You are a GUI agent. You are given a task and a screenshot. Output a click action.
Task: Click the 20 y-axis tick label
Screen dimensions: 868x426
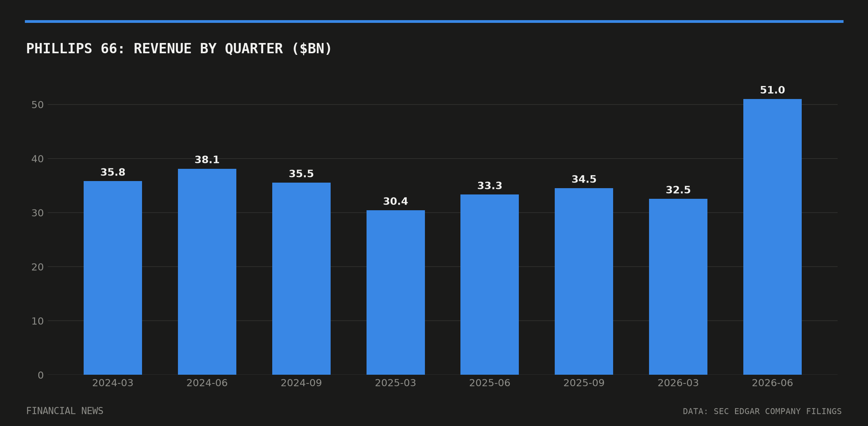pyautogui.click(x=37, y=267)
